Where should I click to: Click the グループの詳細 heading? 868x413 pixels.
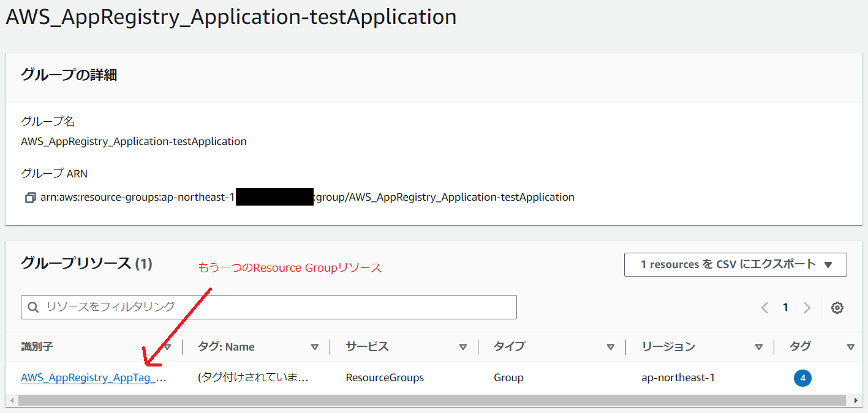point(69,75)
